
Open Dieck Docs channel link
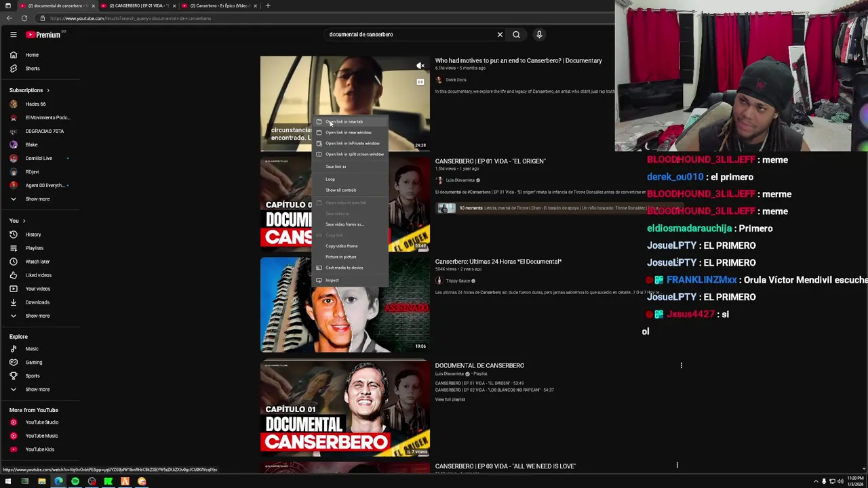[x=456, y=80]
